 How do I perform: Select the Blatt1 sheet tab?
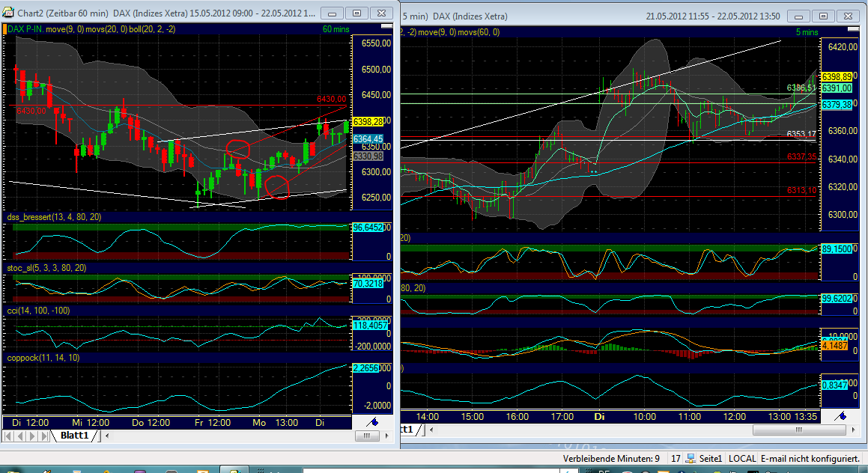point(75,436)
